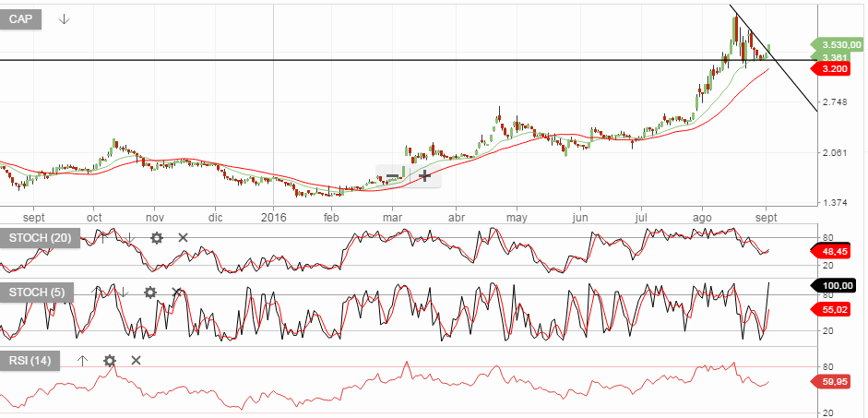
Task: Remove the STOCH (20) indicator
Action: (x=183, y=238)
